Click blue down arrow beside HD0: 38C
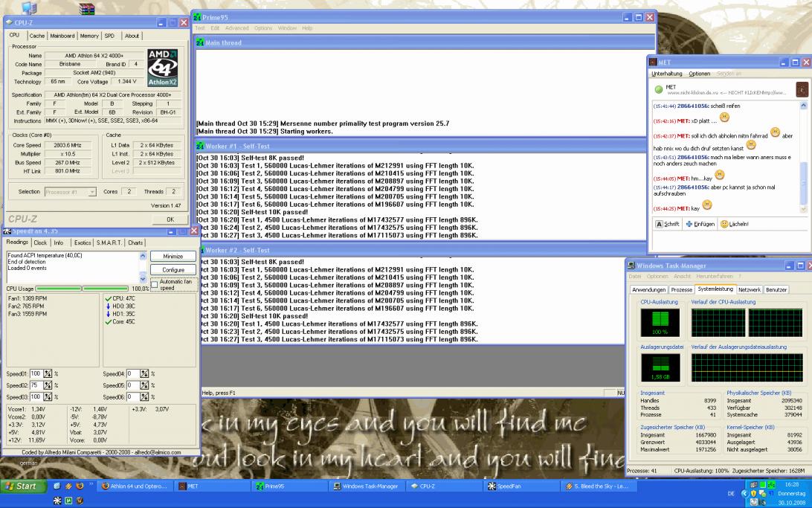This screenshot has width=812, height=508. pyautogui.click(x=109, y=306)
